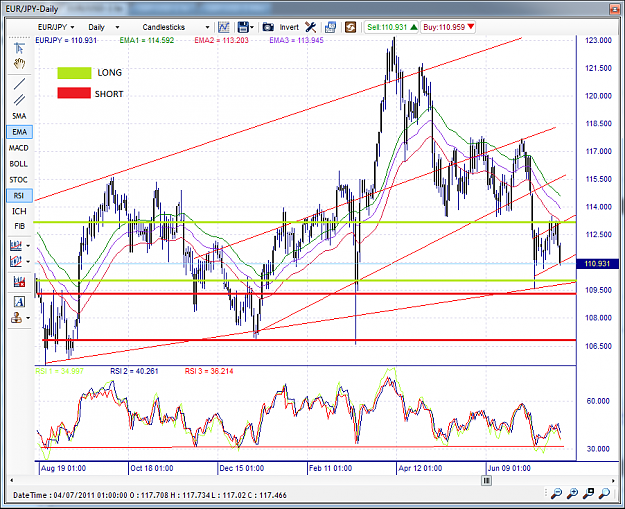Click the brown refresh sync icon
The height and width of the screenshot is (509, 625).
point(350,27)
